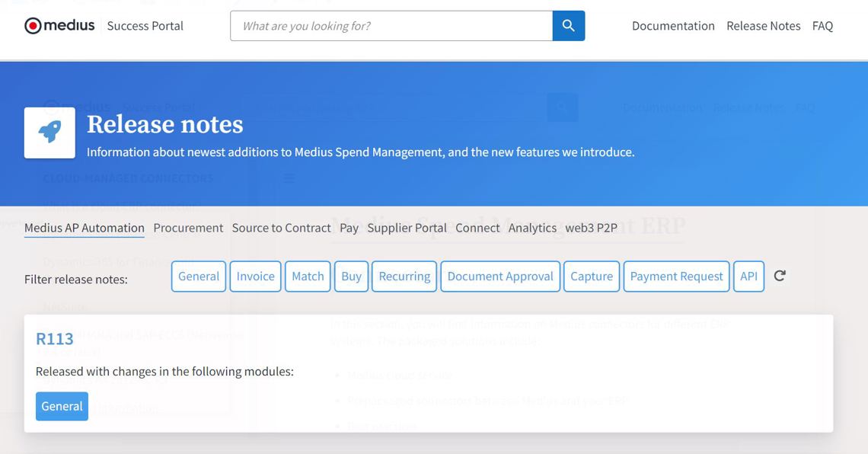Enable the Match filter
The width and height of the screenshot is (868, 454).
[x=308, y=277]
